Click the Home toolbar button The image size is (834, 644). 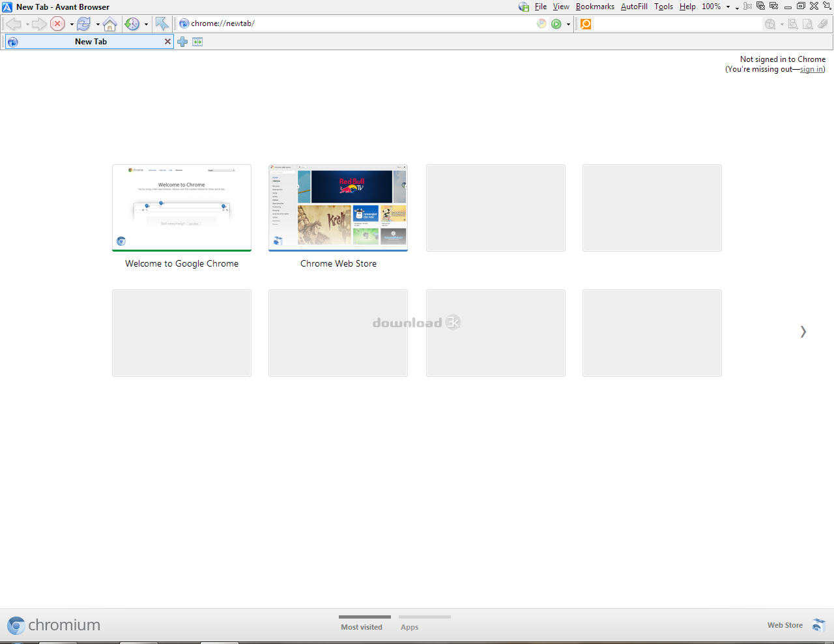(x=110, y=24)
